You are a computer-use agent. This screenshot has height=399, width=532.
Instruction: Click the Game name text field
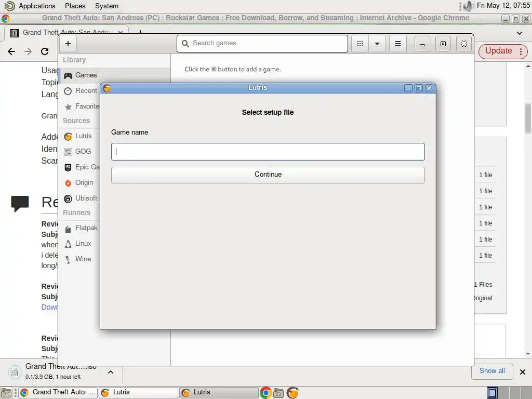coord(268,152)
